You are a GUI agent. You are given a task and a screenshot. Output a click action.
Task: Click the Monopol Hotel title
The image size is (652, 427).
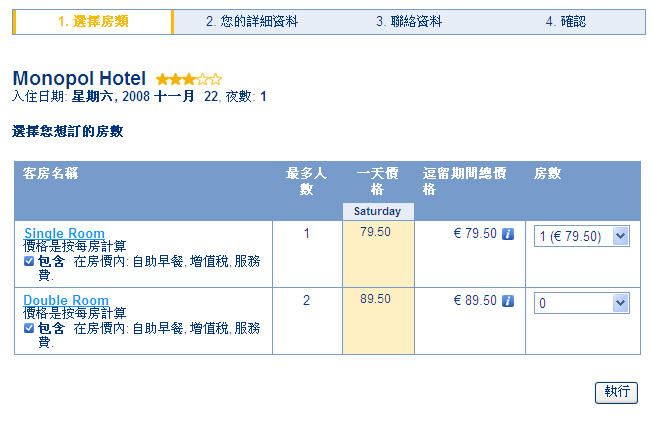click(79, 78)
